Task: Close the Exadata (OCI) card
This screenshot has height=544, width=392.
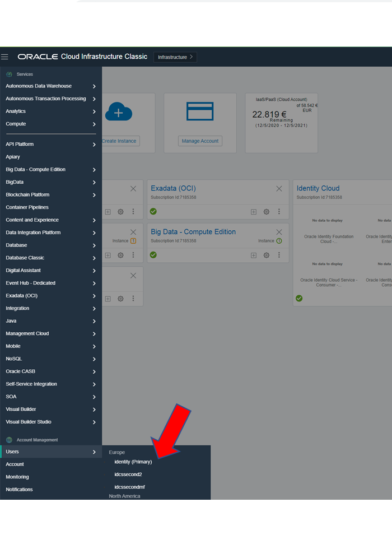Action: tap(279, 189)
